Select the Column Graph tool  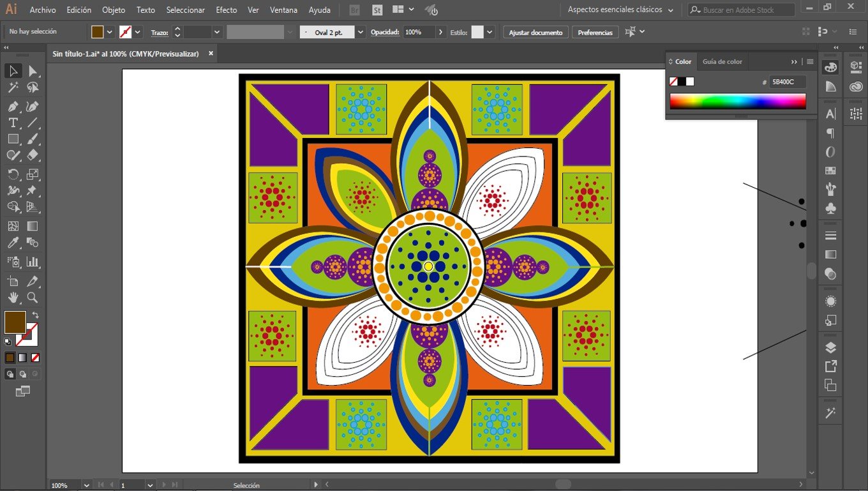point(33,262)
